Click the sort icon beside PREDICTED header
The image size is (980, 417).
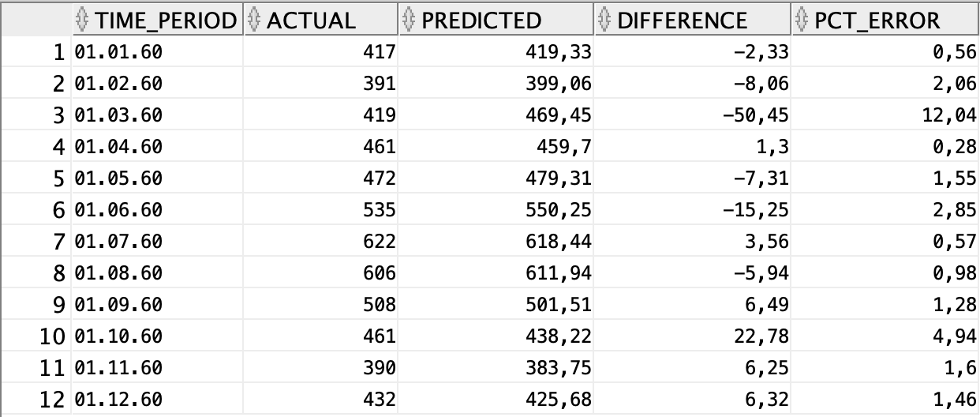408,20
